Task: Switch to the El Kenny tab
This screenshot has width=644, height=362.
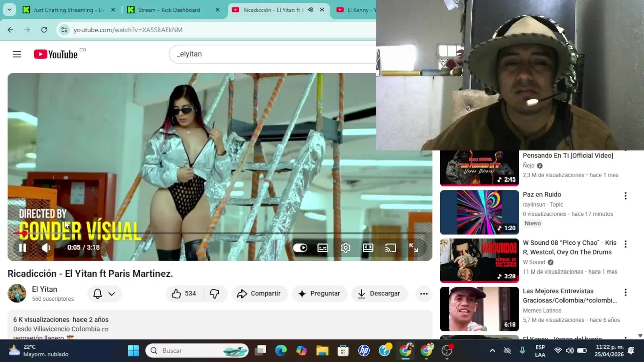Action: (x=355, y=10)
